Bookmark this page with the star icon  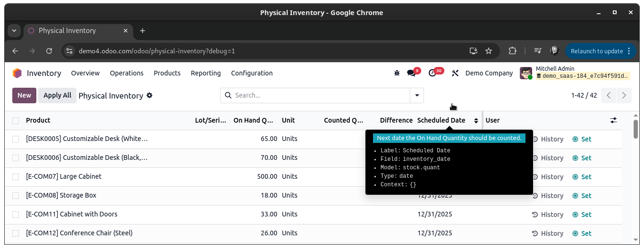[x=489, y=51]
